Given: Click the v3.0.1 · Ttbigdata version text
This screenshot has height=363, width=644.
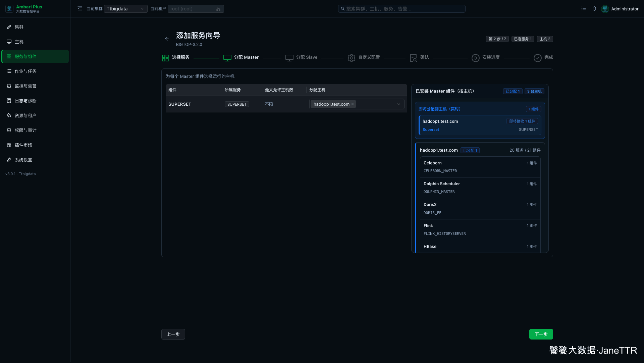Looking at the screenshot, I should tap(20, 174).
